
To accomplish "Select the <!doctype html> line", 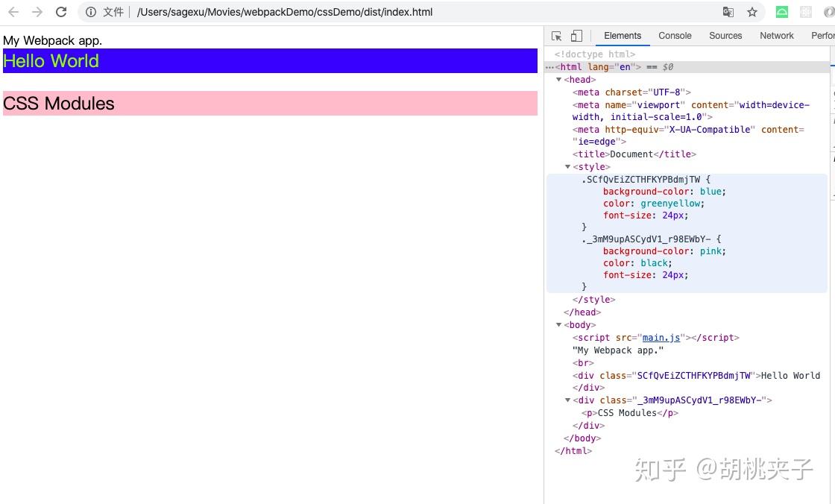I will (595, 54).
